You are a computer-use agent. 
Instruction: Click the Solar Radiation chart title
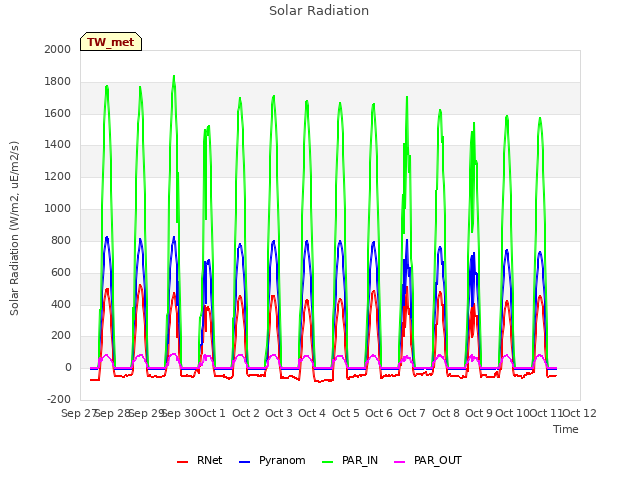[x=319, y=11]
